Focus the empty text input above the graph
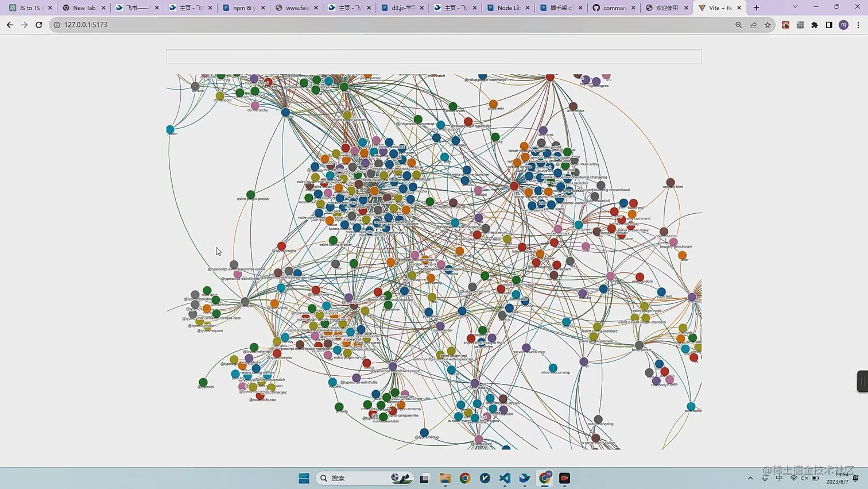The width and height of the screenshot is (868, 489). (433, 56)
